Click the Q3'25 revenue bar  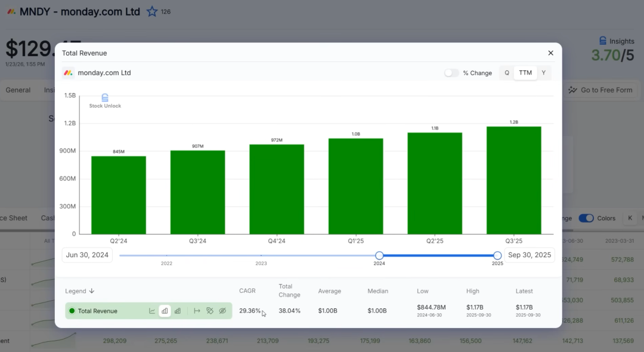click(x=513, y=180)
